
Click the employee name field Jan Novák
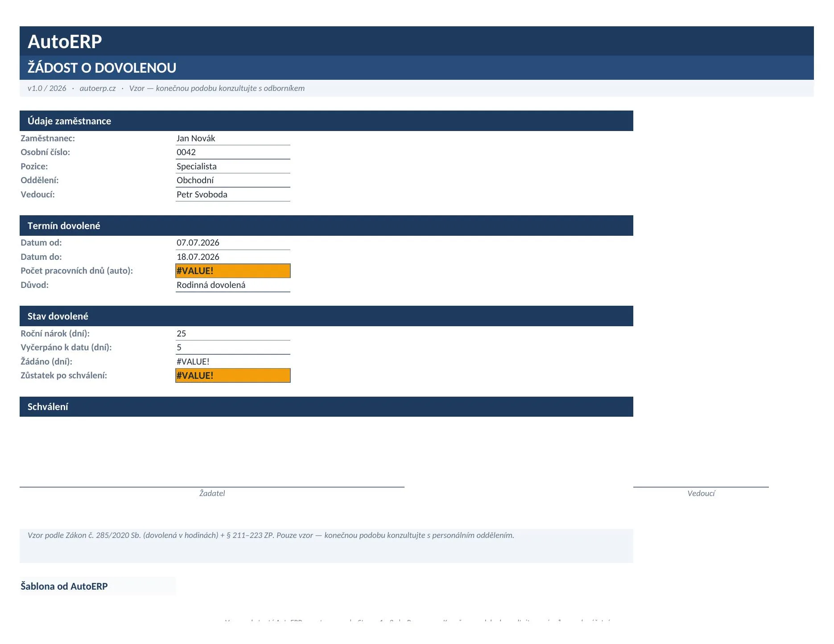click(233, 138)
